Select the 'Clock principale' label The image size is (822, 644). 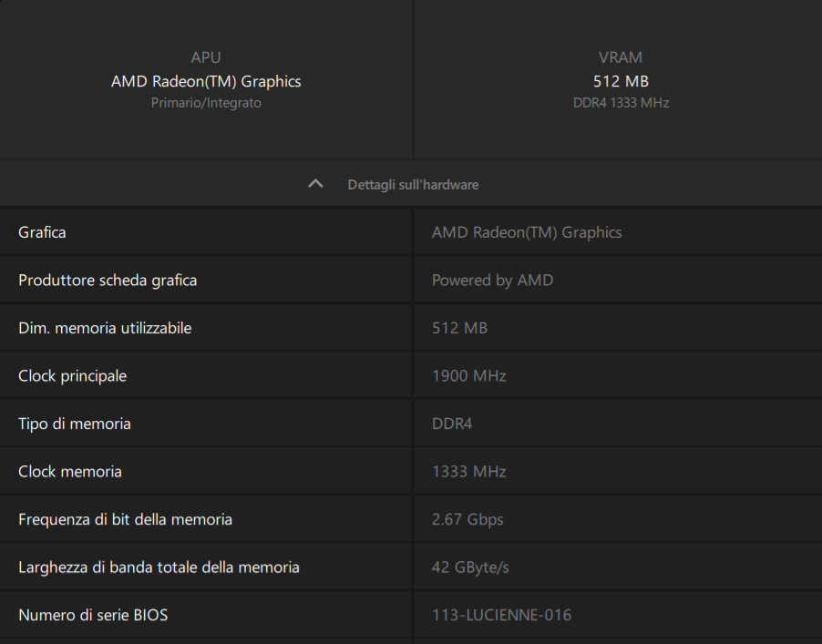pos(72,375)
